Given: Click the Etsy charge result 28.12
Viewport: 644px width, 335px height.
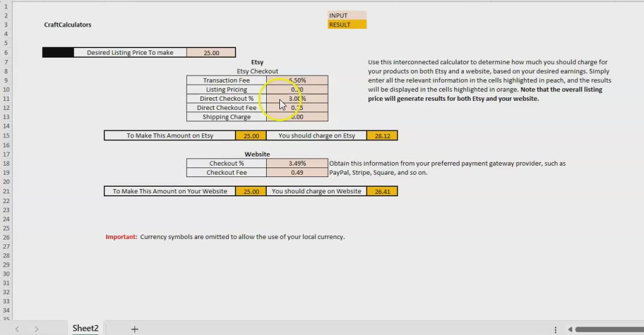Looking at the screenshot, I should (382, 136).
